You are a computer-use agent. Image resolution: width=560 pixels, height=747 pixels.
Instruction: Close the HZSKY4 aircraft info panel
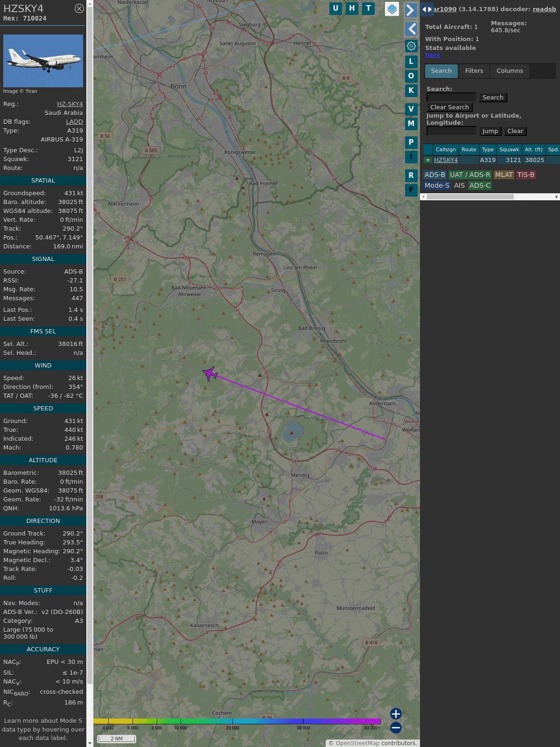tap(79, 8)
